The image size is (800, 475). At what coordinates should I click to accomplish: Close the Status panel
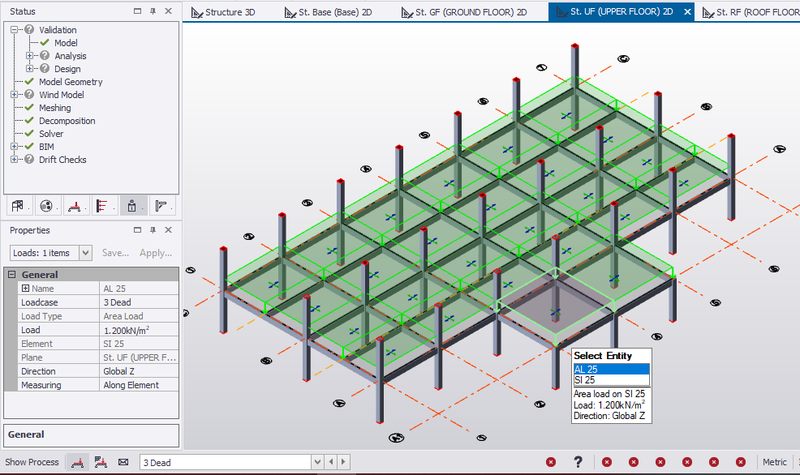[x=168, y=11]
